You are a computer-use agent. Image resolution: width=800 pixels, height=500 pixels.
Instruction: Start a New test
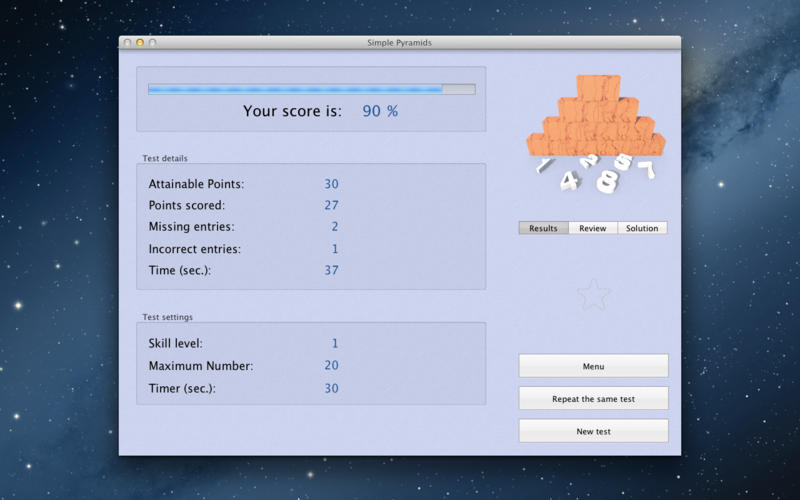593,431
